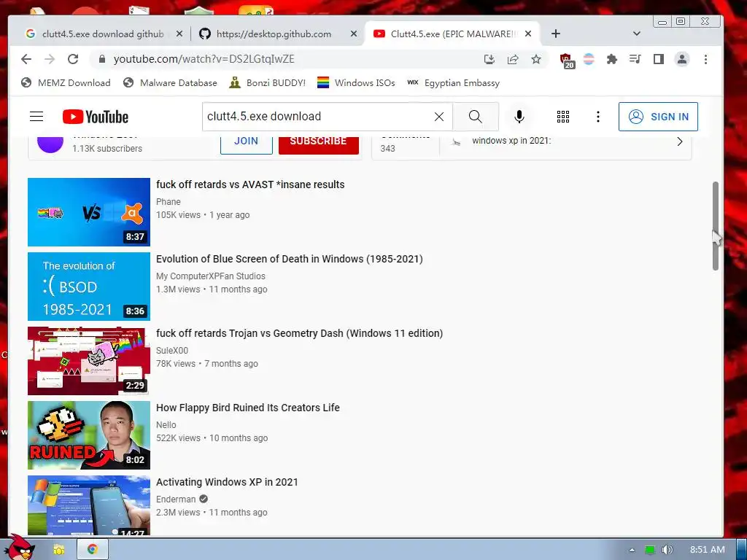Click the SIGN IN button

pos(659,117)
